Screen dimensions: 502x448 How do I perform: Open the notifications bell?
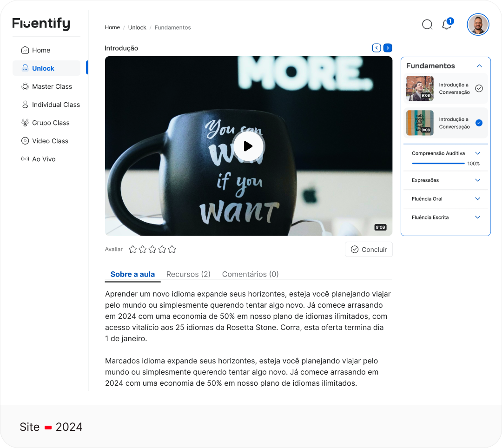[447, 25]
